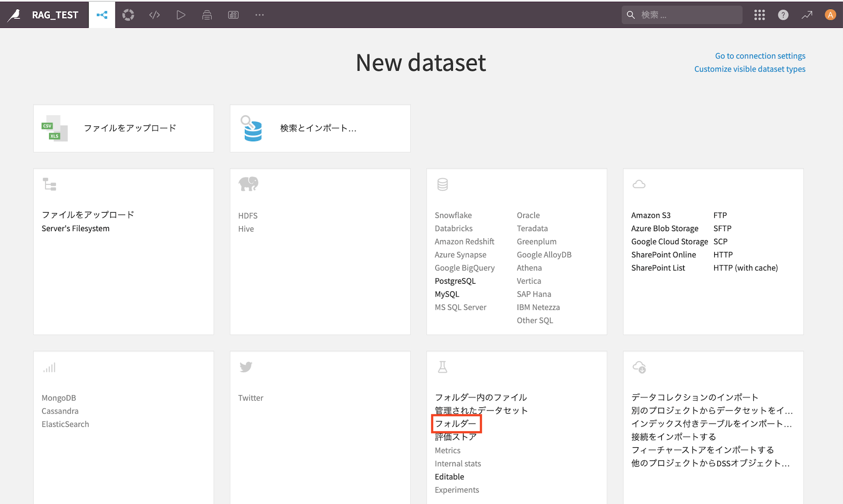Choose FTP dataset type

(x=720, y=215)
